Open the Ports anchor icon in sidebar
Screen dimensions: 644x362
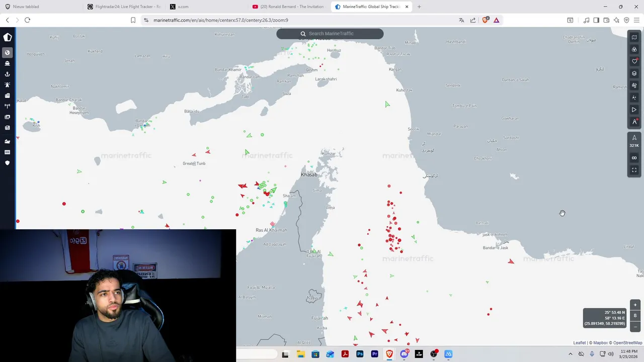pos(8,74)
